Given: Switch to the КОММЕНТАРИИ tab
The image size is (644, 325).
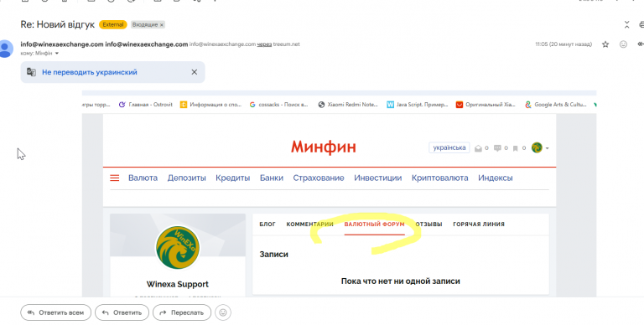Looking at the screenshot, I should [x=309, y=224].
